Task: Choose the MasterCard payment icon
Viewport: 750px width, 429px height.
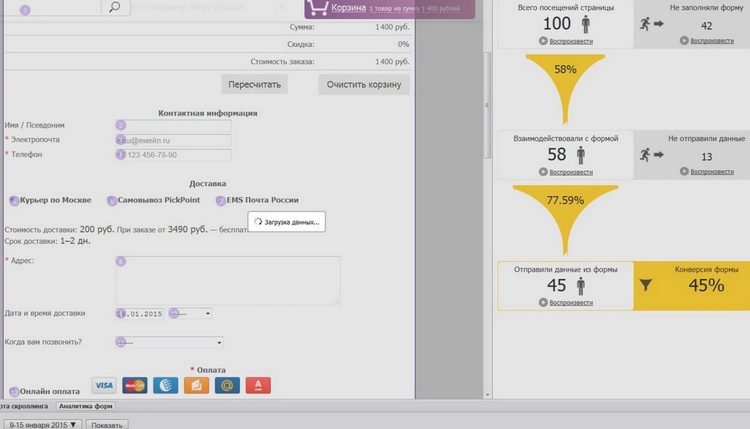Action: (134, 385)
